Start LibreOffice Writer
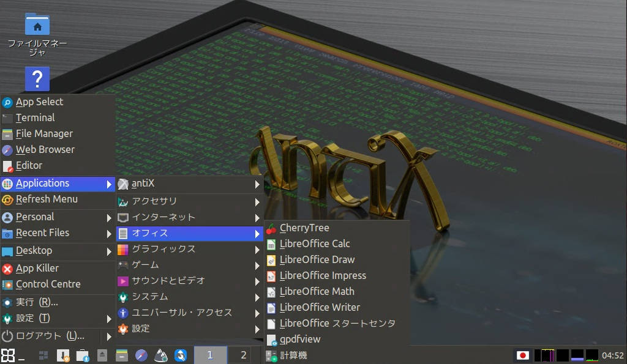627x364 pixels. (319, 307)
